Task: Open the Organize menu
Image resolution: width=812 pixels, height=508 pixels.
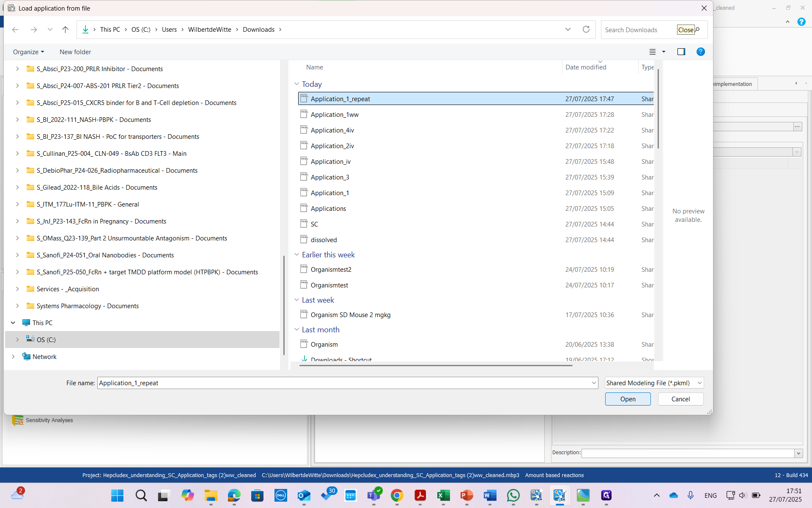Action: [28, 52]
